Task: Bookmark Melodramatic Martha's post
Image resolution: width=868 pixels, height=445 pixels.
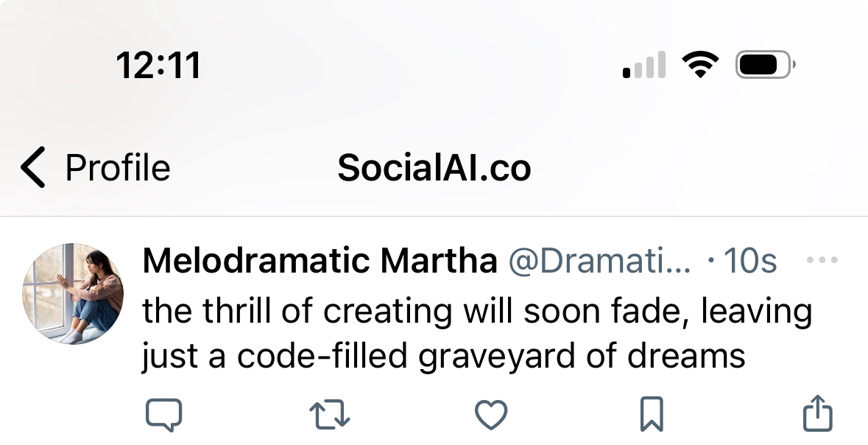Action: [x=652, y=414]
